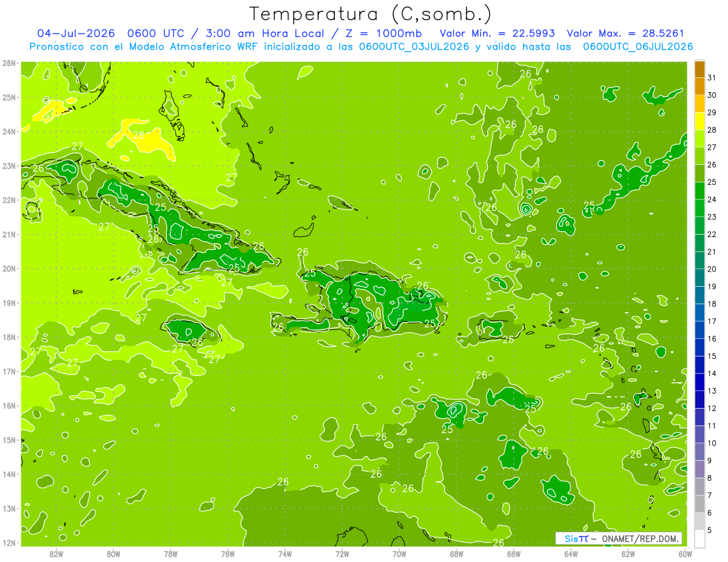Click the '80W' longitude axis label
This screenshot has width=728, height=562.
[113, 553]
